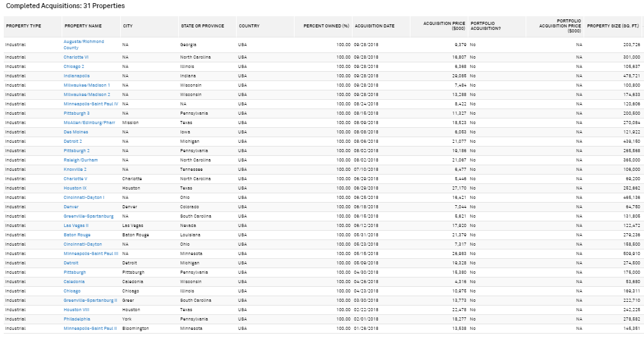644x338 pixels.
Task: Click the Acquisition Price ($000) column header
Action: tap(444, 26)
